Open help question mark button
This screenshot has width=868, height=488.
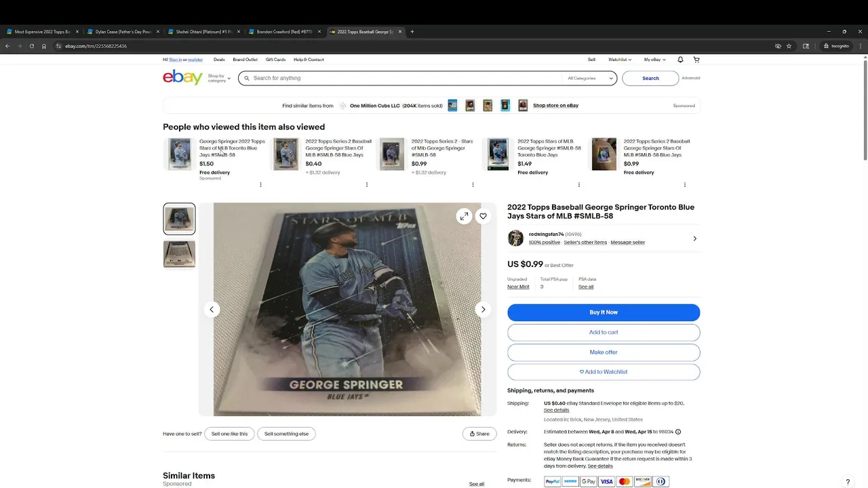coord(848,482)
